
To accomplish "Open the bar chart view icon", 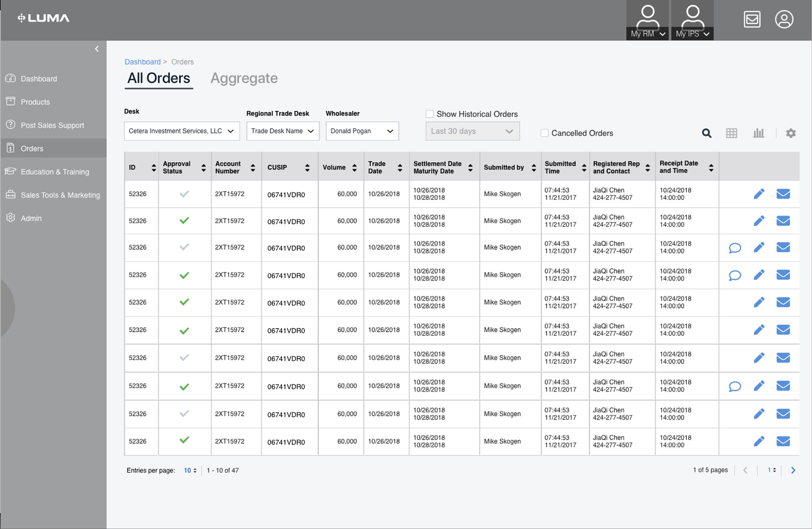I will pyautogui.click(x=758, y=133).
